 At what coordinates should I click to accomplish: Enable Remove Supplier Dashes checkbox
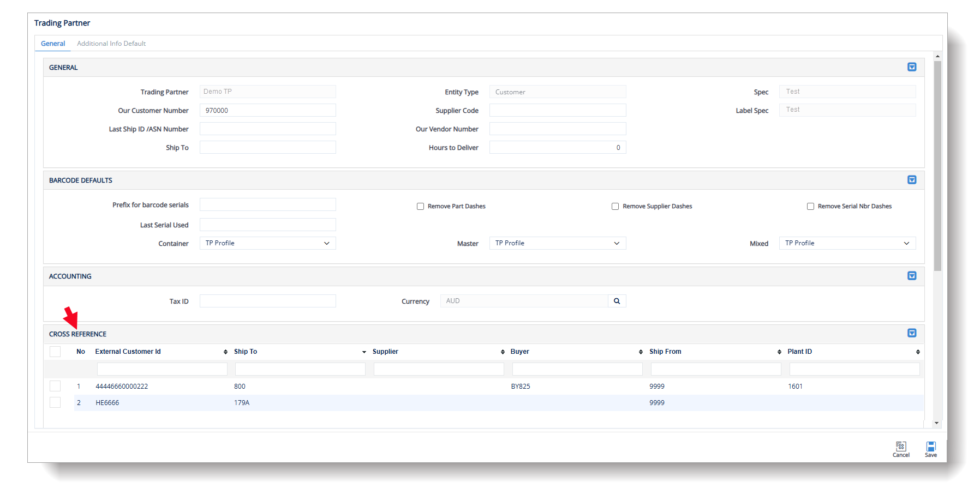pos(615,207)
